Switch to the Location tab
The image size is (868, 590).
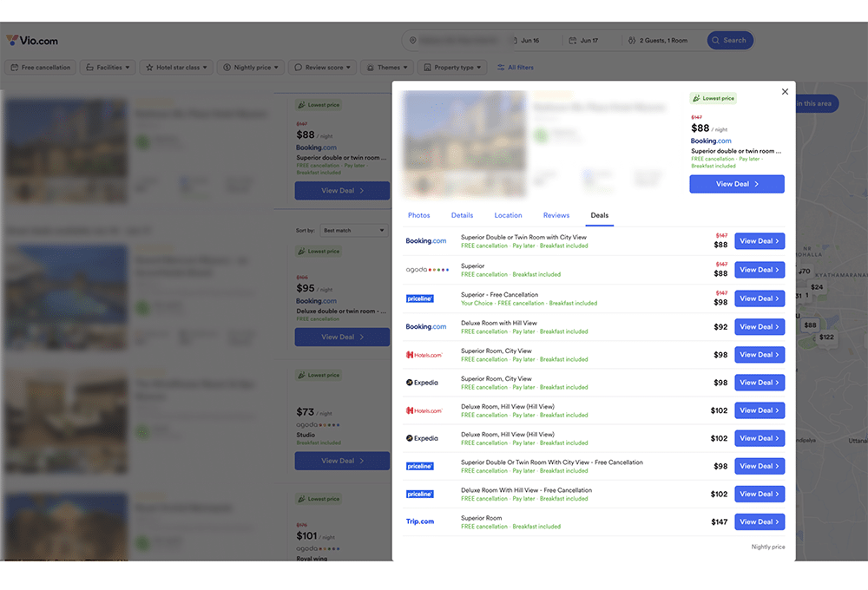(508, 215)
